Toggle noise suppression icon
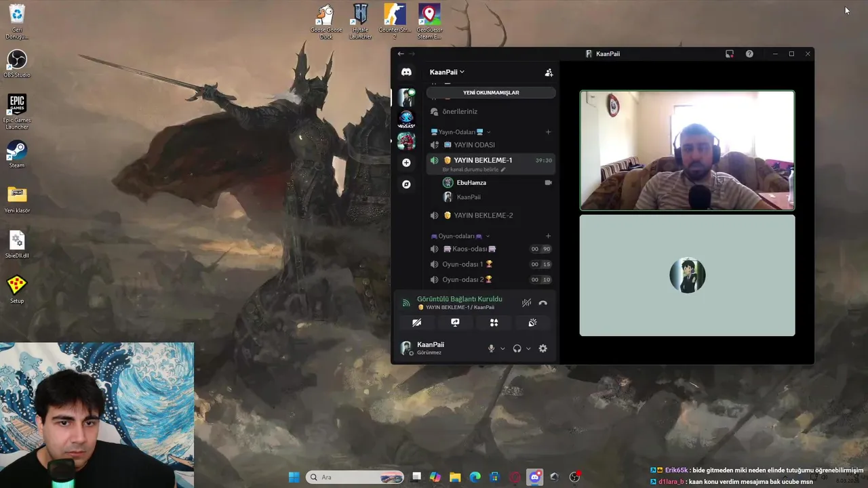The height and width of the screenshot is (488, 868). pyautogui.click(x=526, y=303)
